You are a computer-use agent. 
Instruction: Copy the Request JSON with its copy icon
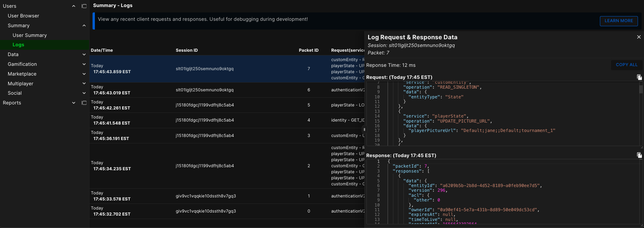click(x=639, y=77)
